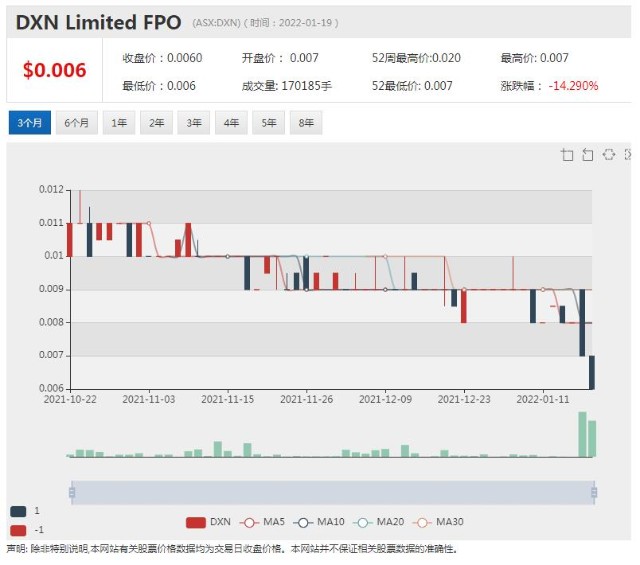
Task: Hide the MA10 moving average legend
Action: [319, 522]
